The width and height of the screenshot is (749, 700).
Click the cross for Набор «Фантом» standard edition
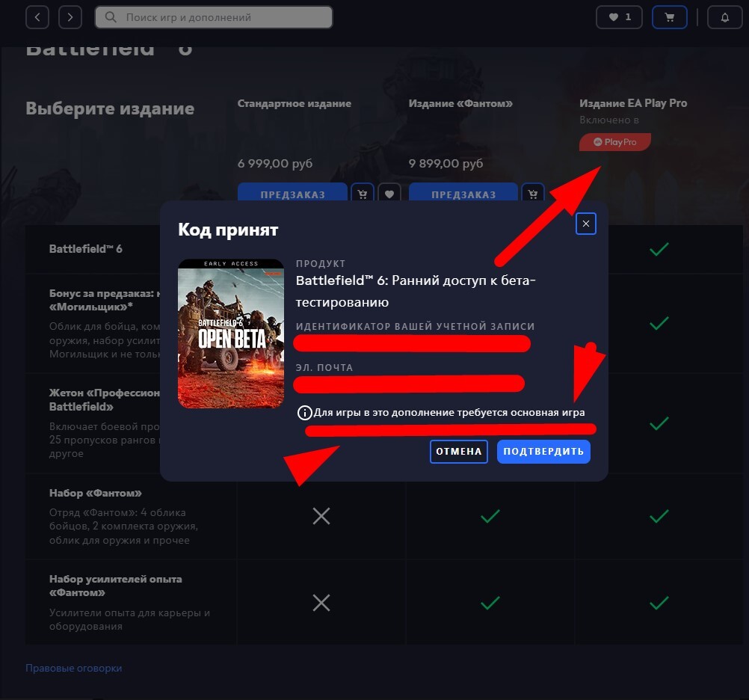[321, 516]
